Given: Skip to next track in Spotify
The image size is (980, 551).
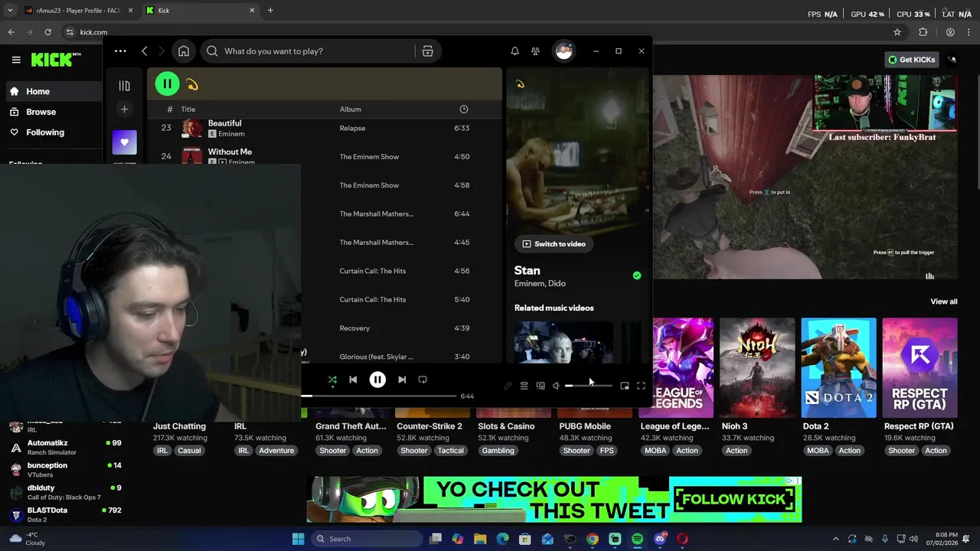Looking at the screenshot, I should (x=402, y=380).
